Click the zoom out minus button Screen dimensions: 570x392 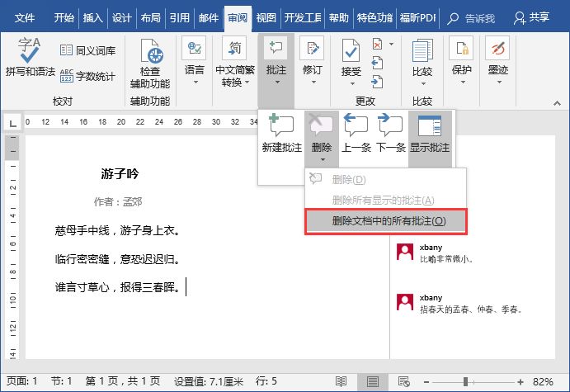pos(426,382)
